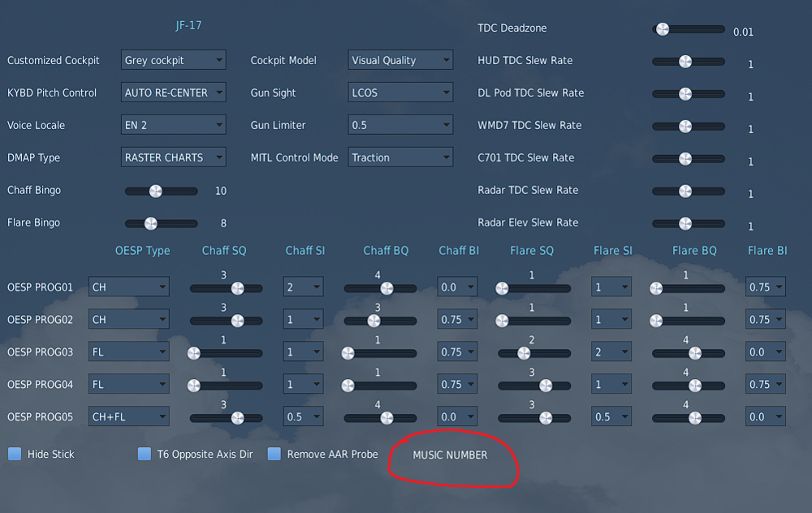Open the Gun Limiter dropdown

(400, 125)
